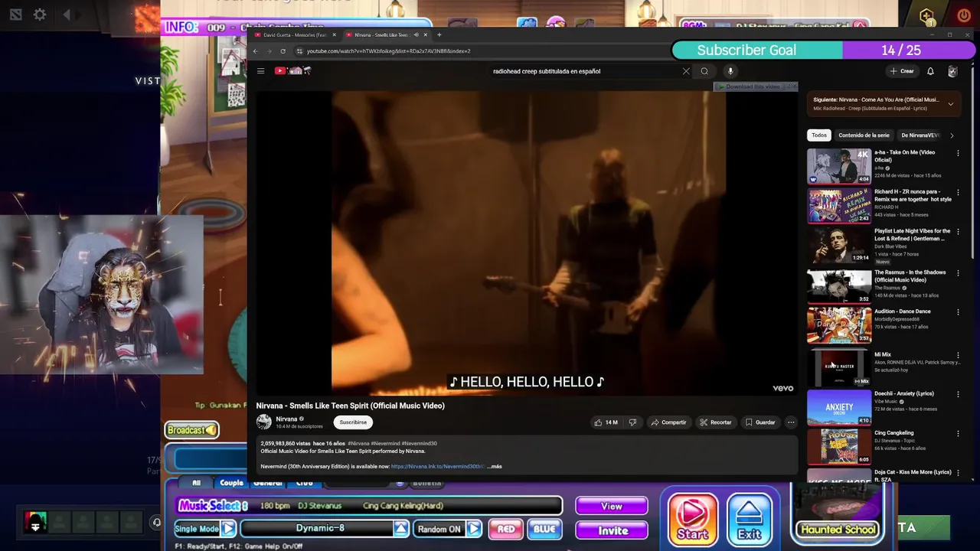Viewport: 980px width, 551px height.
Task: Click the game Exit button
Action: tap(749, 519)
